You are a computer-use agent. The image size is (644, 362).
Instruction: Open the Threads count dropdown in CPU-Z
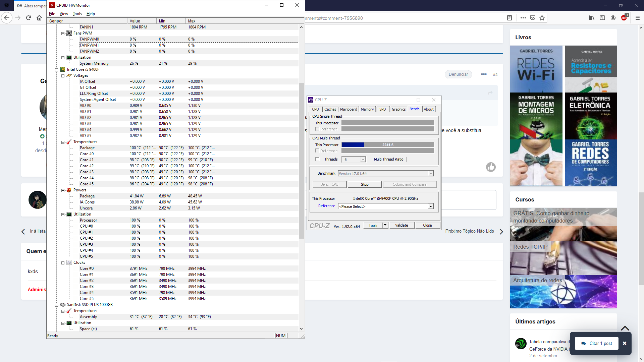click(363, 160)
